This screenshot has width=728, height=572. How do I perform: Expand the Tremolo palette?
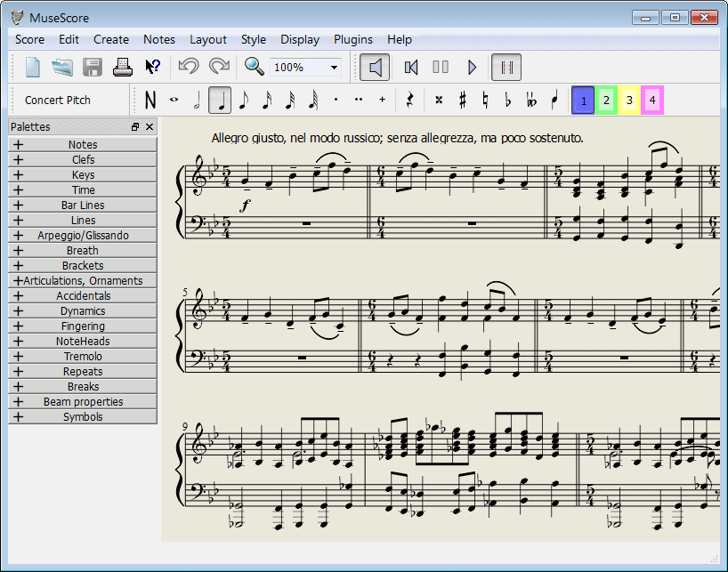click(x=83, y=357)
